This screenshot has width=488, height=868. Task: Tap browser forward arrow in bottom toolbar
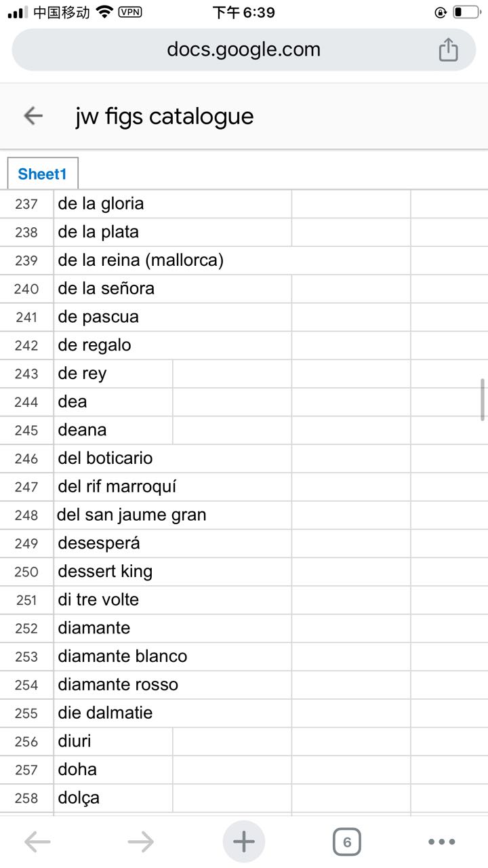pos(141,842)
